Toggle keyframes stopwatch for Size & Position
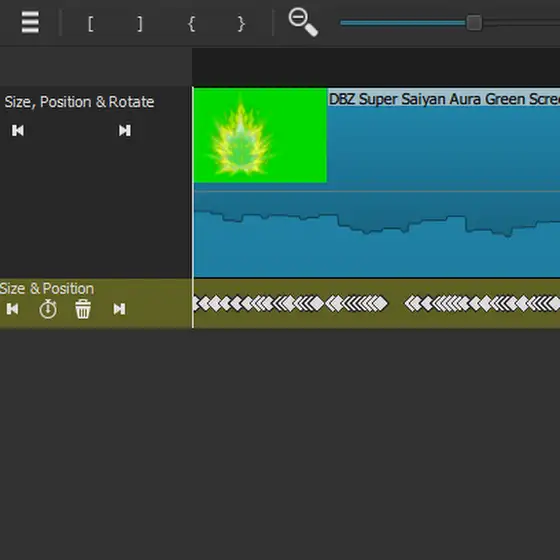 (x=48, y=309)
